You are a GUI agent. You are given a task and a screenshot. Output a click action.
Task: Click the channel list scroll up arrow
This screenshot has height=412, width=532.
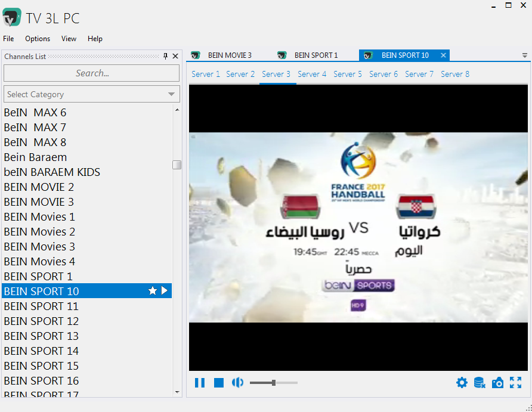(177, 110)
